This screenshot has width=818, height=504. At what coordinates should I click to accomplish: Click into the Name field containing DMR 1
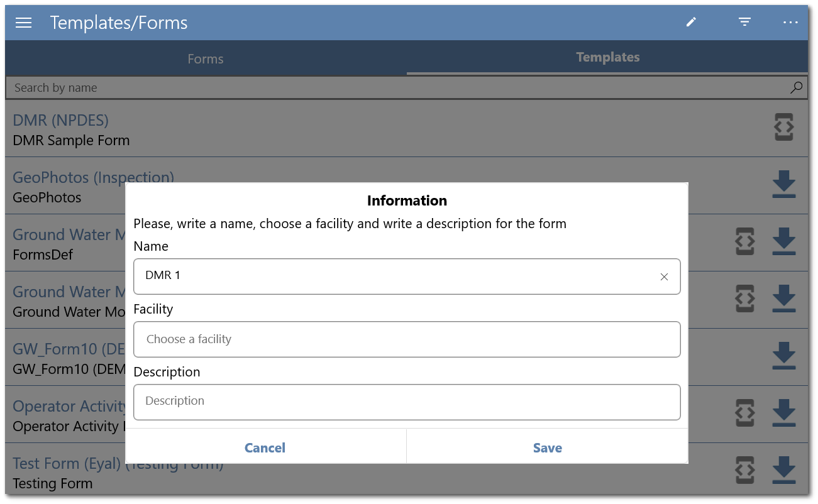click(x=396, y=277)
